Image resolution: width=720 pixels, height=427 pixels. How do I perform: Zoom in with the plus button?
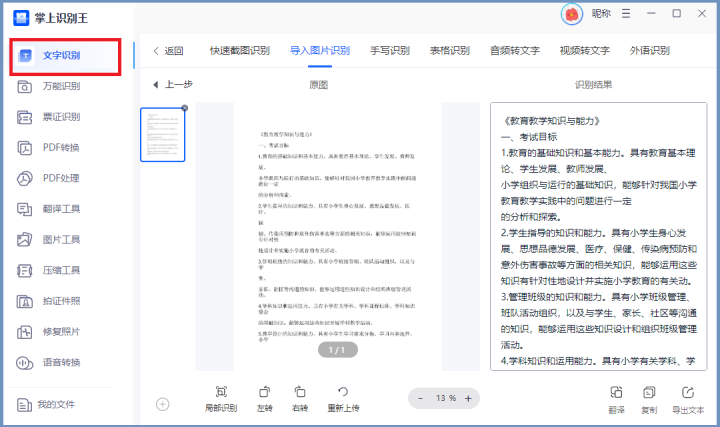click(468, 398)
